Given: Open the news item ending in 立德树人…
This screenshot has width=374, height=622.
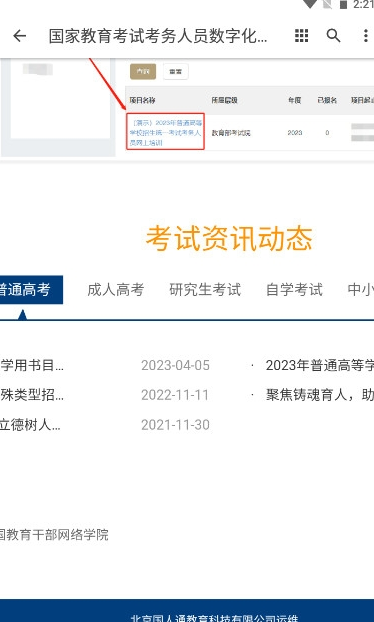Looking at the screenshot, I should coord(30,425).
